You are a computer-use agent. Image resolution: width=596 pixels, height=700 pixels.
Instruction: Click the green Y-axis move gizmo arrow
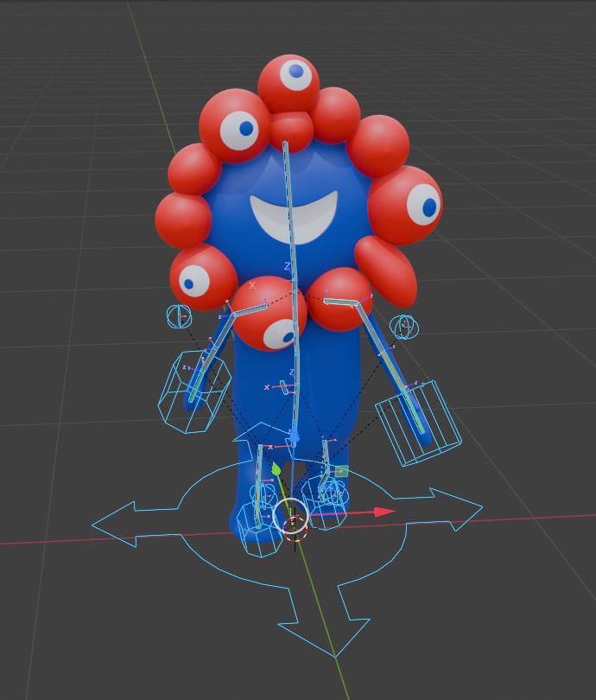tap(276, 468)
